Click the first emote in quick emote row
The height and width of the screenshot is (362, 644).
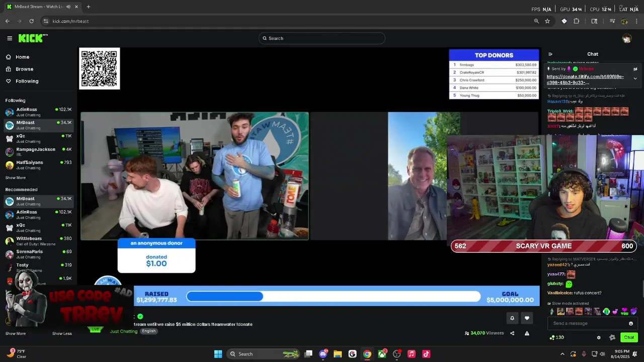click(x=552, y=312)
